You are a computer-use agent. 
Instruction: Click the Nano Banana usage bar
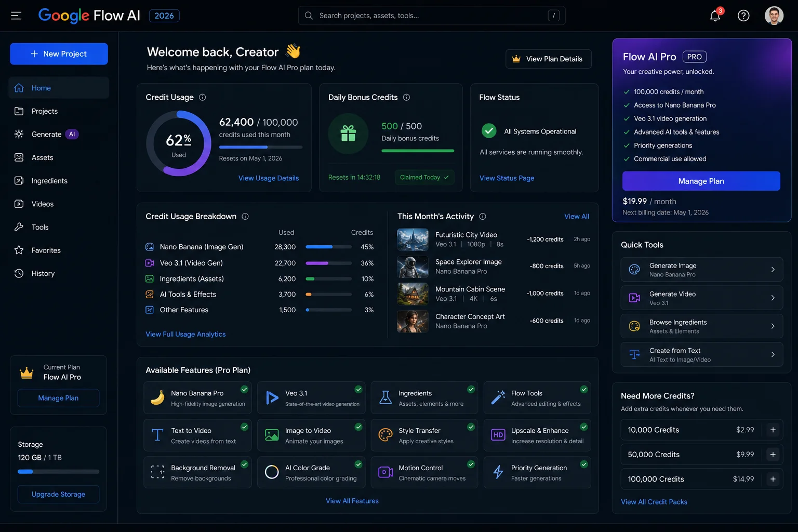tap(329, 247)
